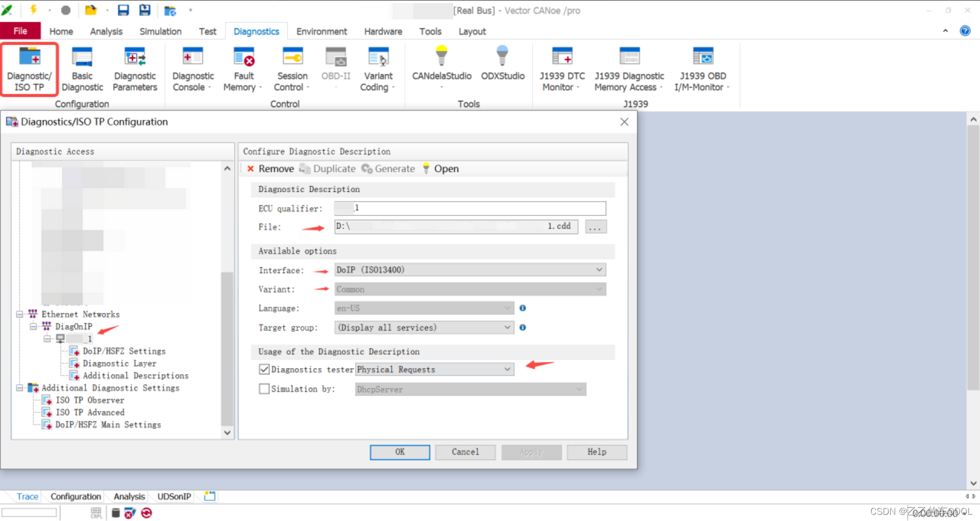Click Duplicate in the description toolbar

pos(328,169)
